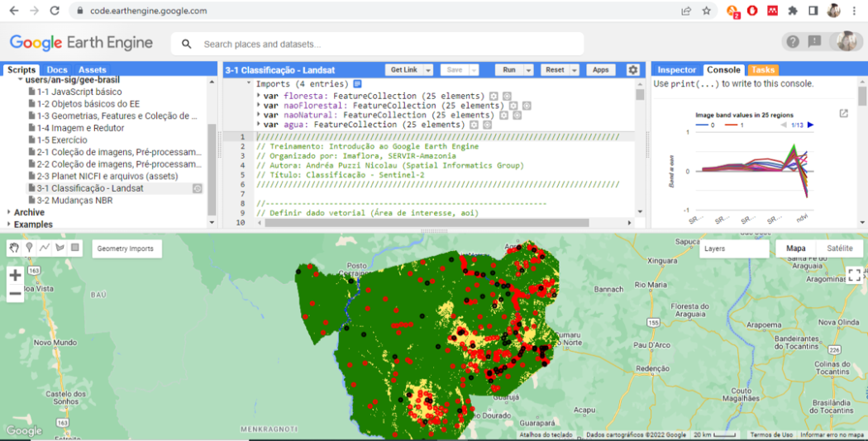Go to previous chart series page
Image resolution: width=868 pixels, height=441 pixels.
784,125
